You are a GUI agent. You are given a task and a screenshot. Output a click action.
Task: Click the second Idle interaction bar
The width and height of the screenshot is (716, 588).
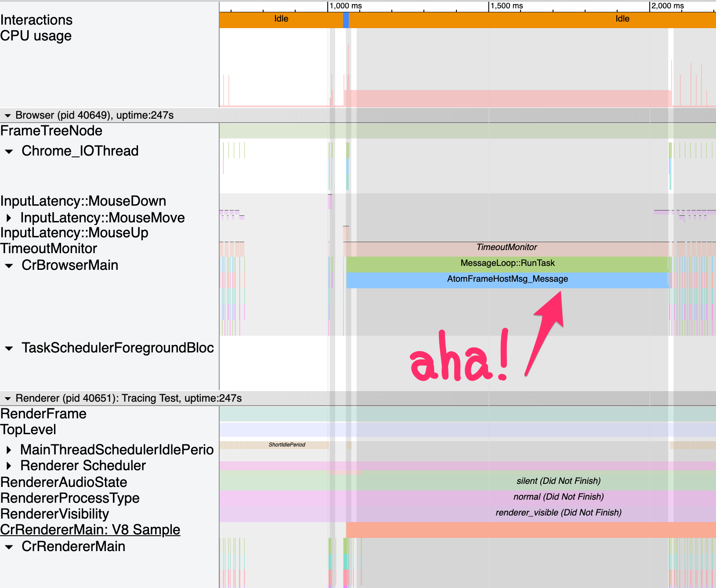(532, 19)
